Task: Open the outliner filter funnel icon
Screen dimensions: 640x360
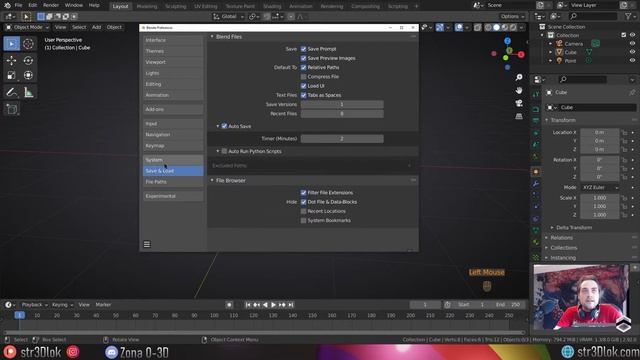Action: 628,16
